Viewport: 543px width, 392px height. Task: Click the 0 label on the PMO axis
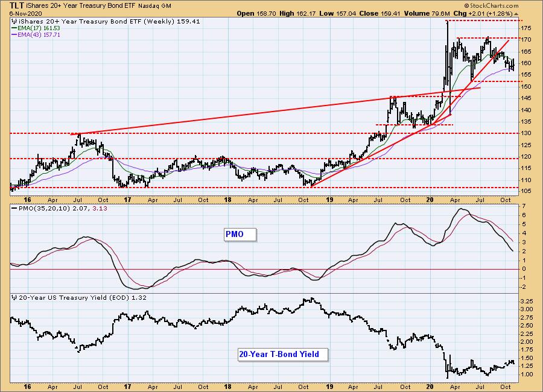(524, 269)
